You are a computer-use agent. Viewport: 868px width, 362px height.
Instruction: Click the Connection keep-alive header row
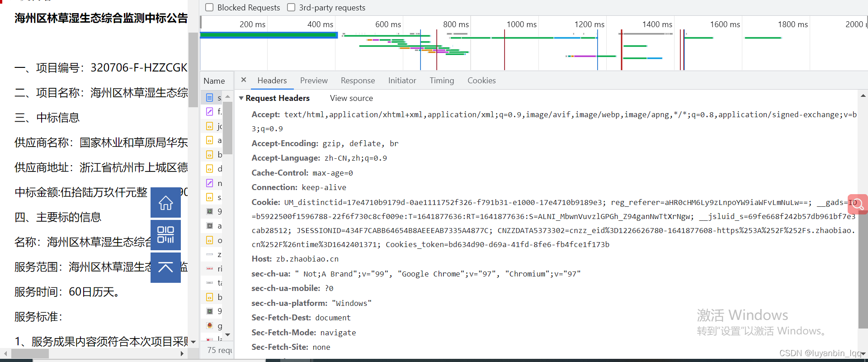click(x=299, y=187)
